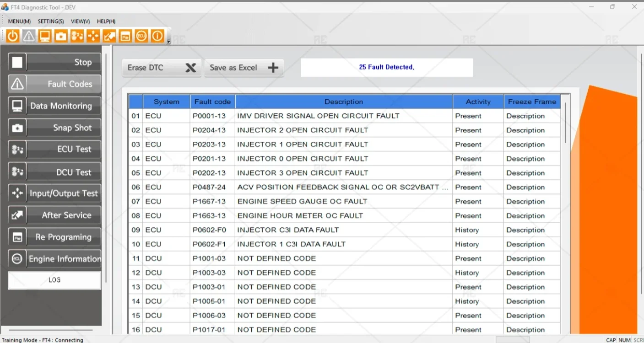Click 'ENGINE HOUR METER OC FAULT' description
Image resolution: width=644 pixels, height=343 pixels.
coord(300,215)
